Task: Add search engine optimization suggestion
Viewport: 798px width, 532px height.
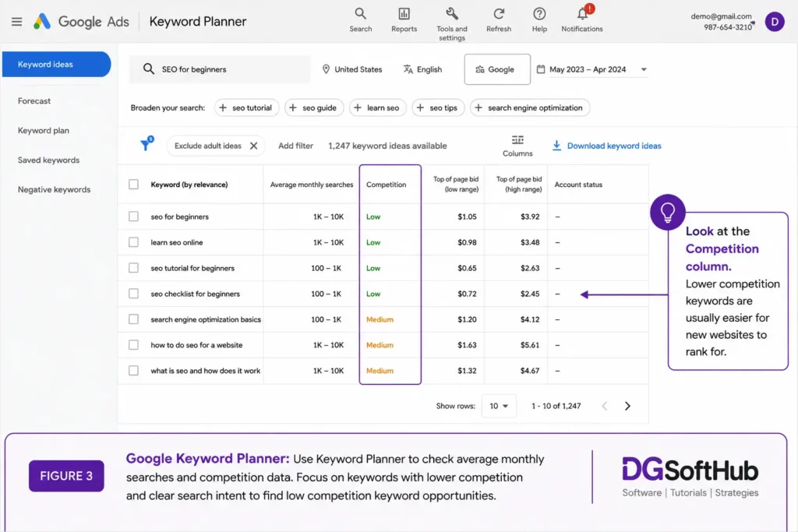Action: point(530,107)
